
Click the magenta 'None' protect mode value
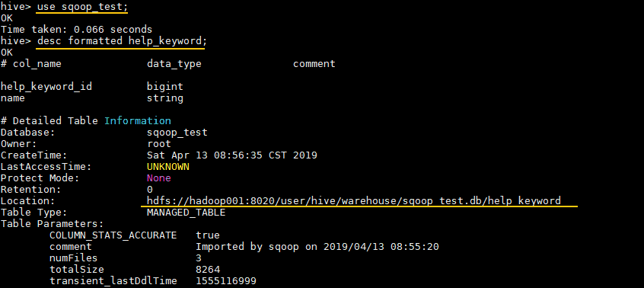point(159,178)
